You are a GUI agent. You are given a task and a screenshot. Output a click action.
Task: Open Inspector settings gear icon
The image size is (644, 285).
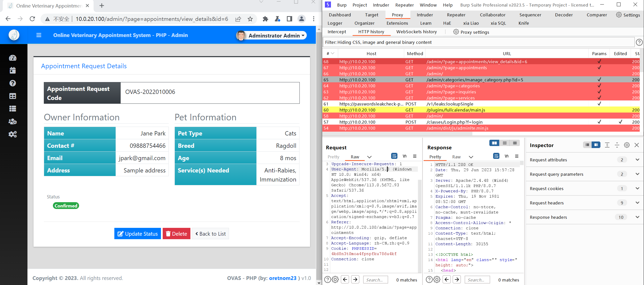627,145
